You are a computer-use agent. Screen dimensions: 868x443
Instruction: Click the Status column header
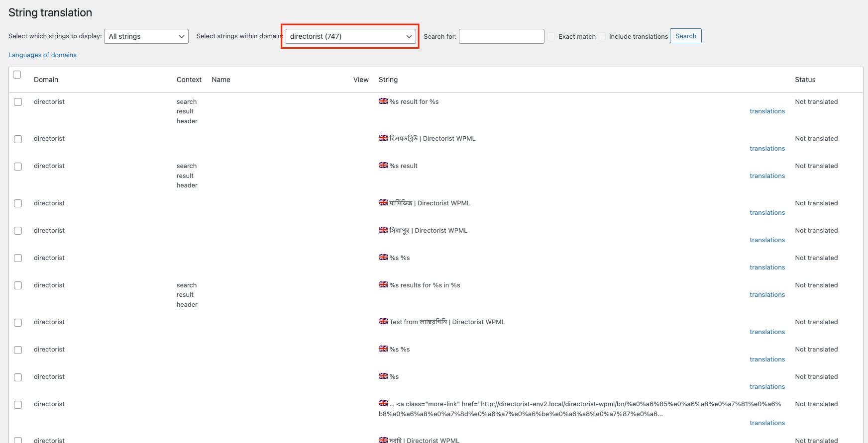pos(805,80)
